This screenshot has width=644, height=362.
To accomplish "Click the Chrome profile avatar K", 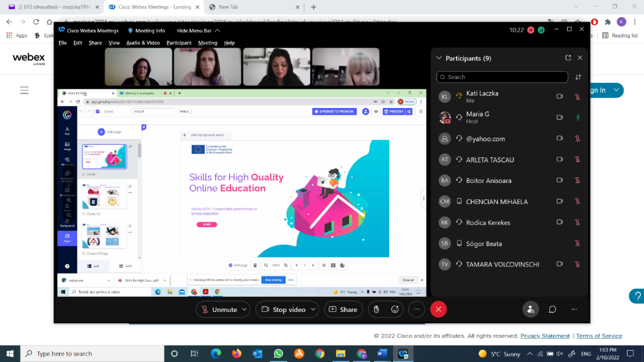I will click(622, 22).
